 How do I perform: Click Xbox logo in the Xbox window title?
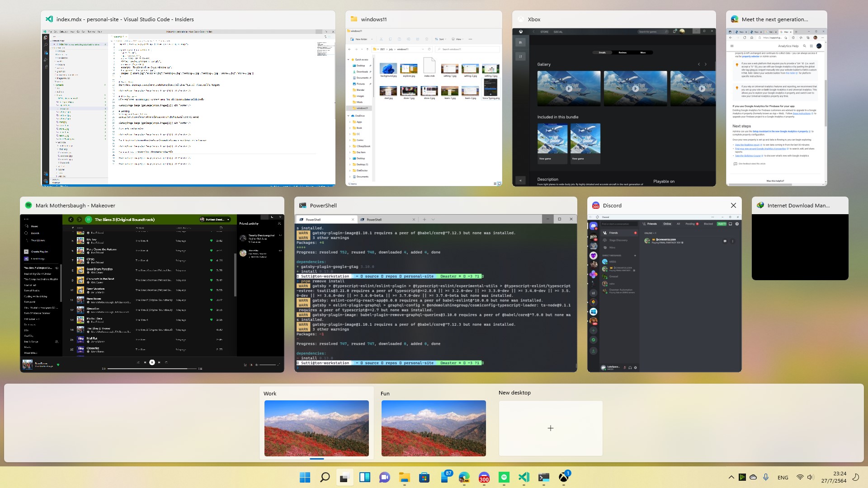[x=520, y=19]
